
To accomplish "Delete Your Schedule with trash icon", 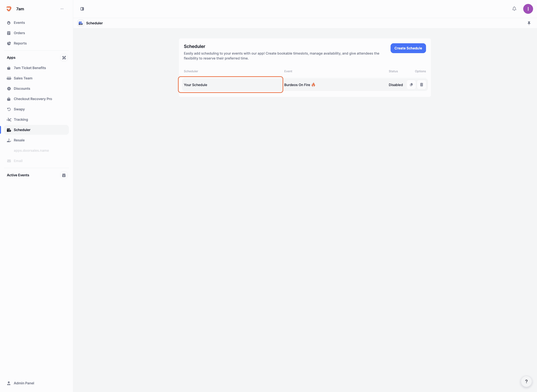I will tap(422, 85).
